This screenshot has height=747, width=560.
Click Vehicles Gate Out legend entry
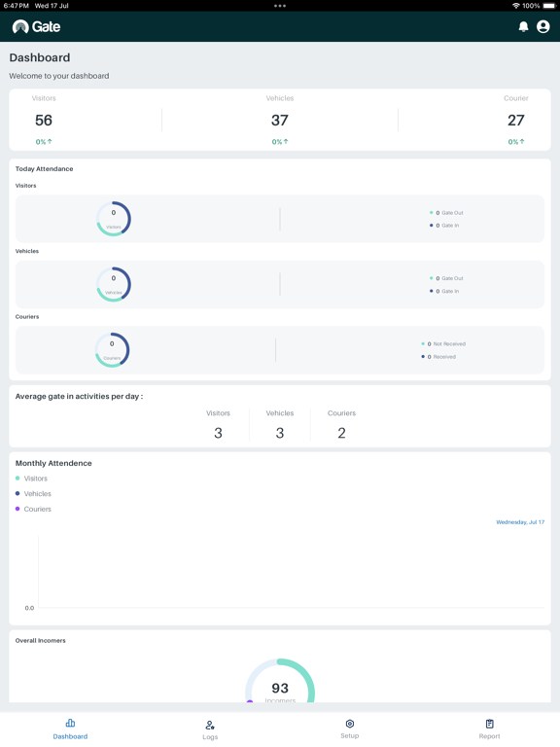(446, 278)
